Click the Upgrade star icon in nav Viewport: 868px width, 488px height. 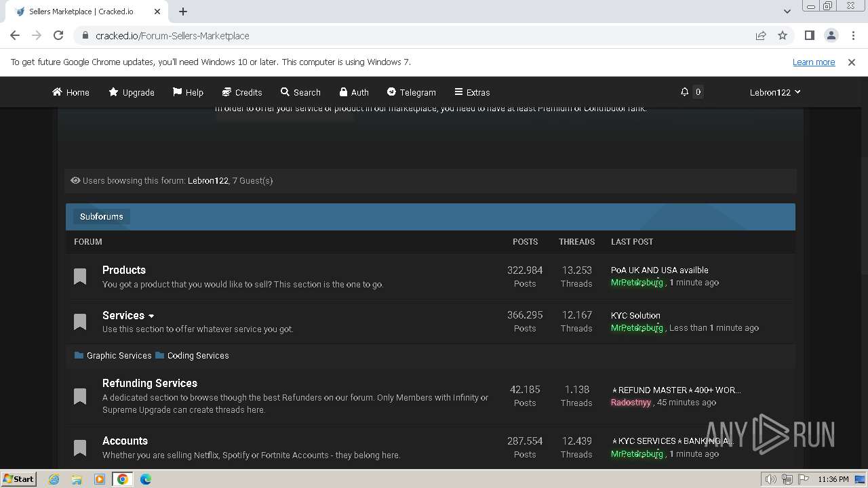(113, 91)
